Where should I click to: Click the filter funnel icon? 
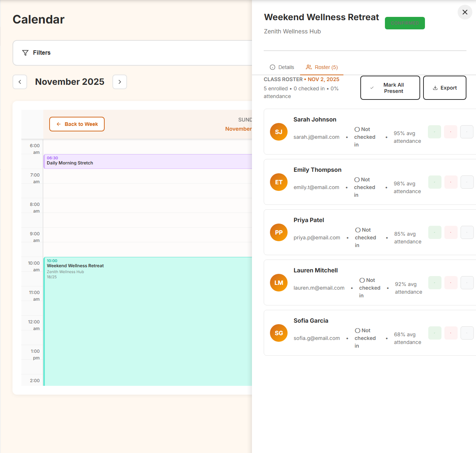coord(25,52)
